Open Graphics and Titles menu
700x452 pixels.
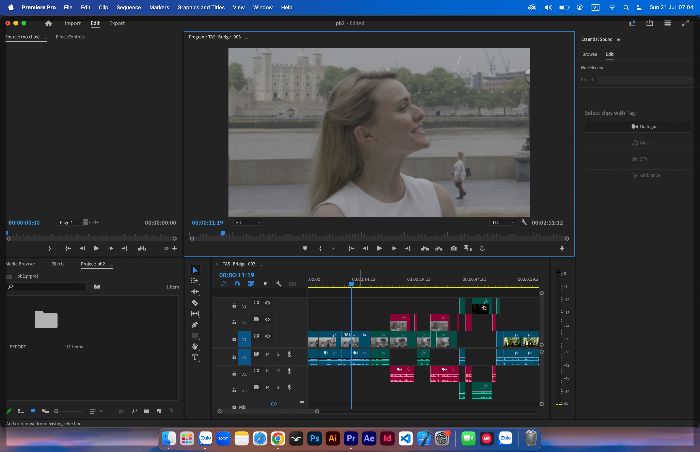[201, 7]
